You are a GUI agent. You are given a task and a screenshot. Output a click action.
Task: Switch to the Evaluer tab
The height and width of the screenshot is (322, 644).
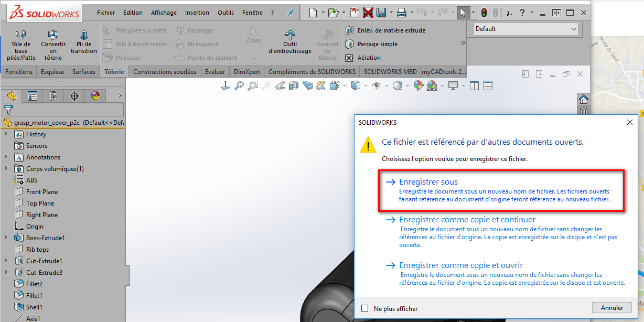click(x=215, y=72)
